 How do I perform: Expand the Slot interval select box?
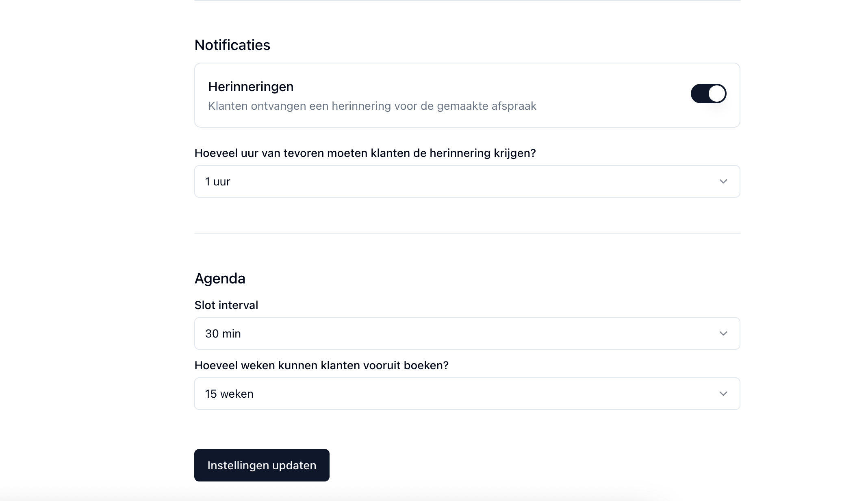[467, 333]
